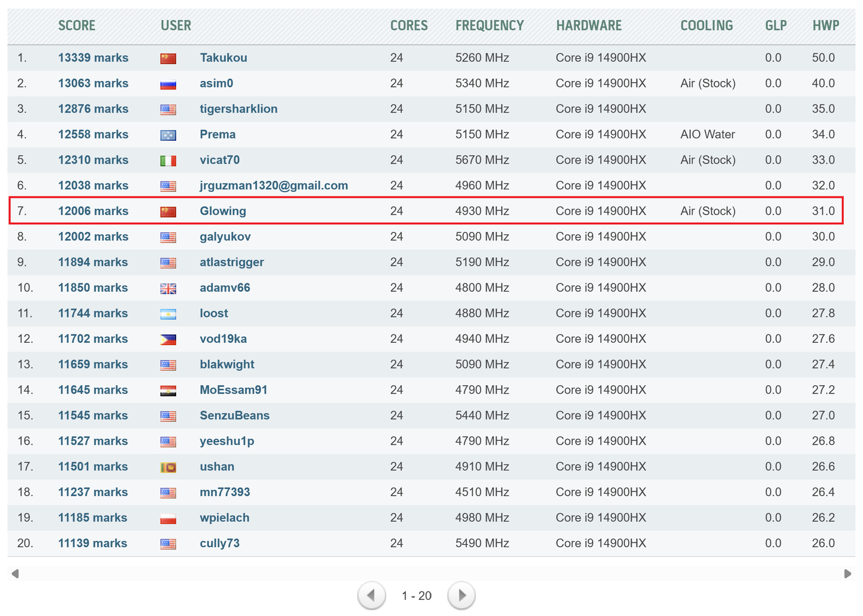Click the Argentina flag beside loost
Image resolution: width=863 pixels, height=616 pixels.
[168, 314]
